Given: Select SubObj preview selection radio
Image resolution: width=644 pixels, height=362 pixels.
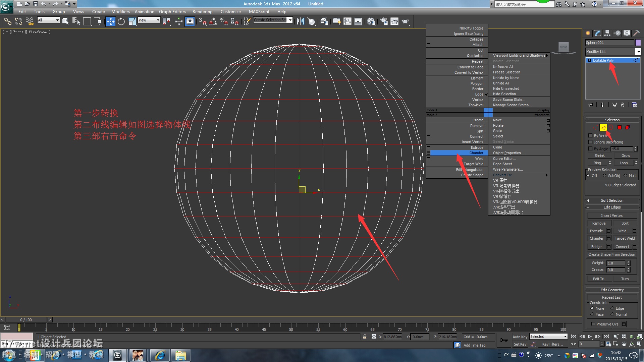Looking at the screenshot, I should pyautogui.click(x=604, y=176).
